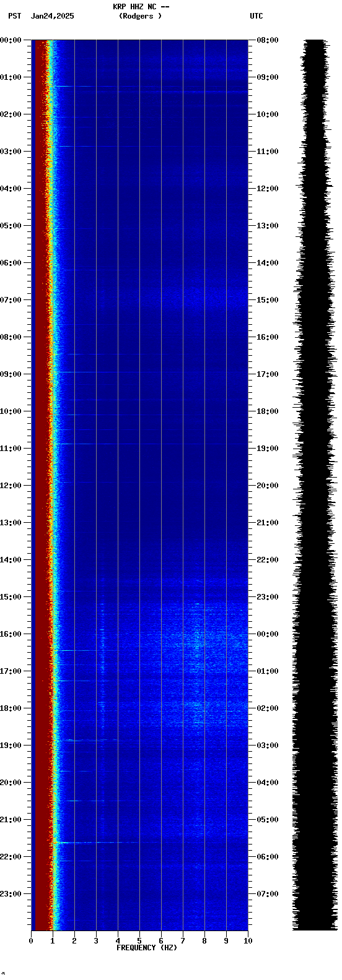Click the 22:00 UTC time label
The width and height of the screenshot is (342, 980).
(x=268, y=560)
